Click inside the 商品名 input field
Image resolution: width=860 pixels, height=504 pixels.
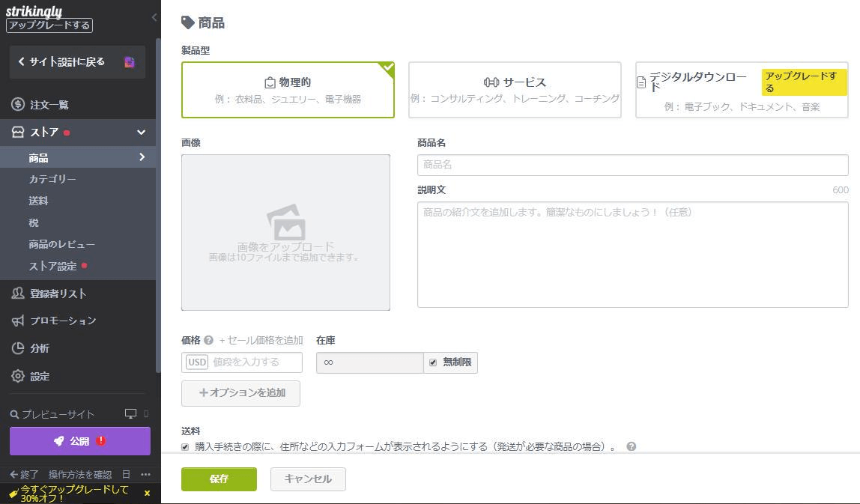[x=632, y=165]
